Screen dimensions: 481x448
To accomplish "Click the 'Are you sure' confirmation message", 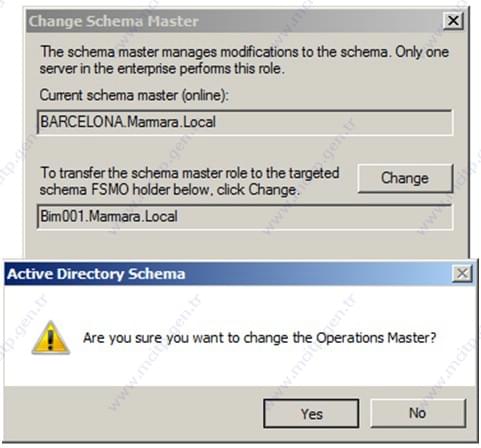I will (x=259, y=338).
